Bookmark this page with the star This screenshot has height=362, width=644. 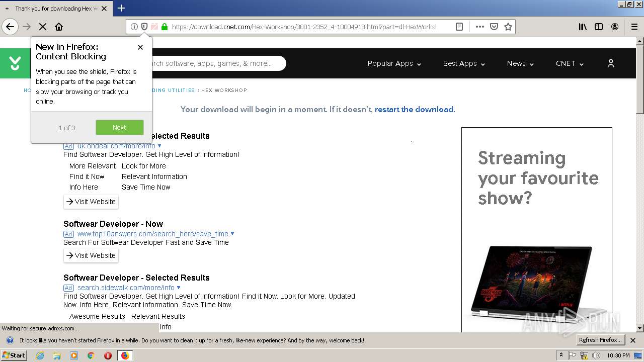tap(508, 27)
